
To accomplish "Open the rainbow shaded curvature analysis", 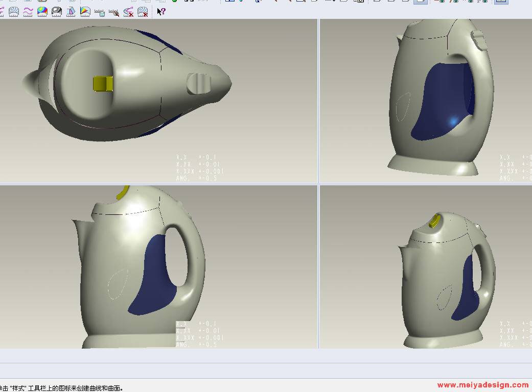I will tap(42, 12).
